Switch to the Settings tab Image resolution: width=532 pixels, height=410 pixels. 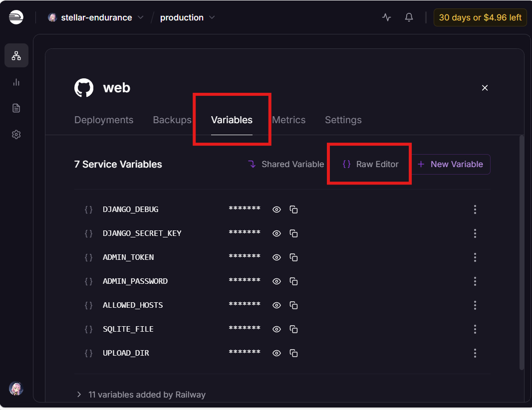click(343, 120)
